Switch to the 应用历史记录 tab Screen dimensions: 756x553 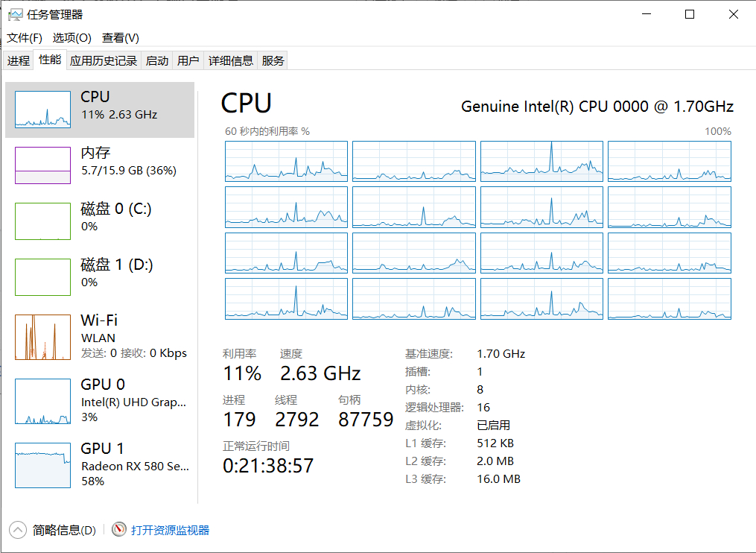[104, 61]
